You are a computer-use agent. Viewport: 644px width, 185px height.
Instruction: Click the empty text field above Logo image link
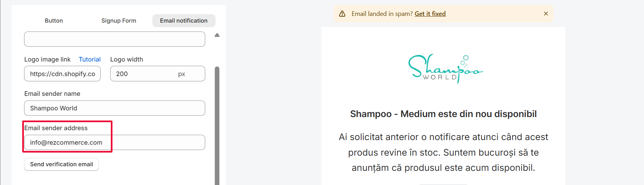[x=114, y=39]
